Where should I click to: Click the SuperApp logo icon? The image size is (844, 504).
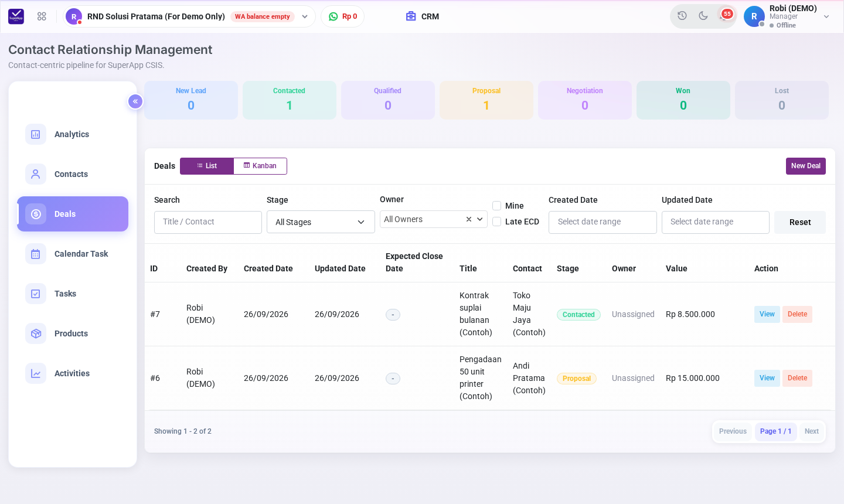[x=16, y=16]
